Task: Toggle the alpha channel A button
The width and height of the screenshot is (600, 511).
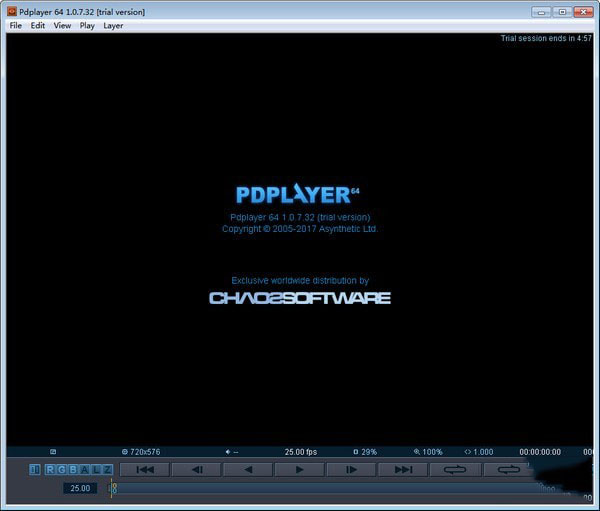Action: coord(84,469)
